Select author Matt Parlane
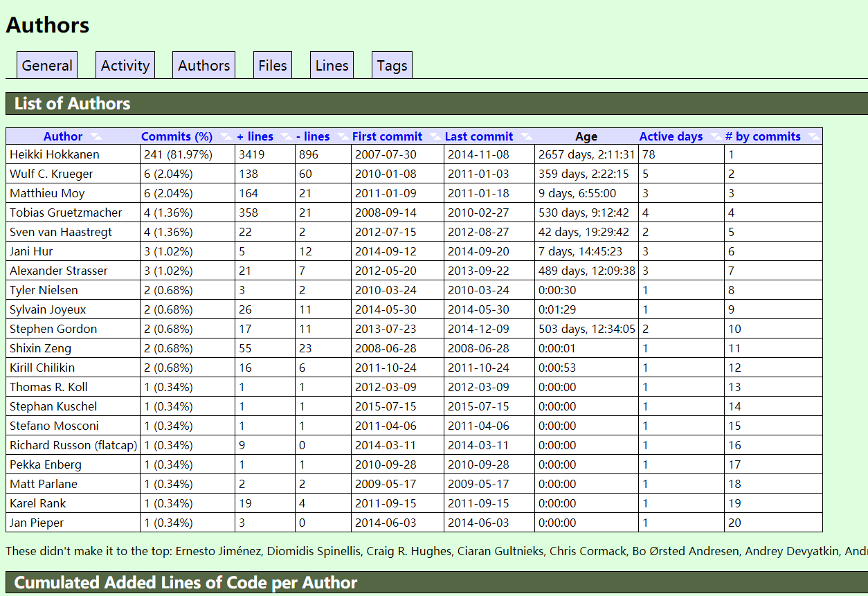868x596 pixels. [x=44, y=484]
